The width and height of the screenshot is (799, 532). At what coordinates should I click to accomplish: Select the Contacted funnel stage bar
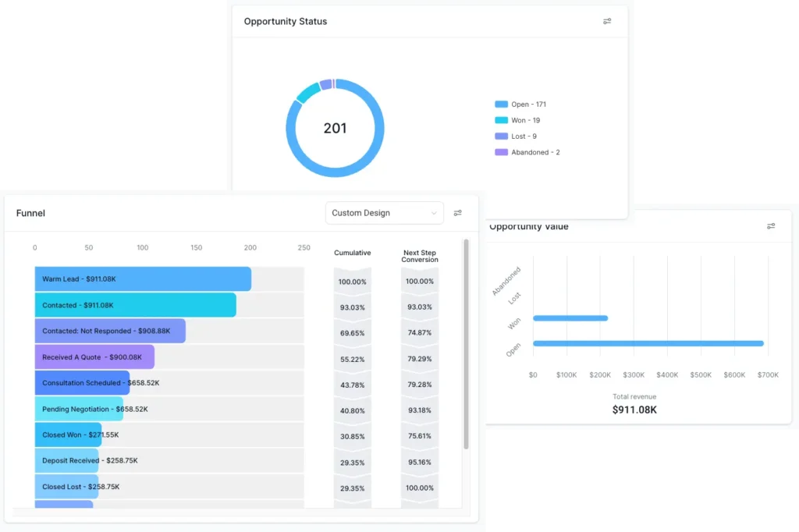coord(135,305)
